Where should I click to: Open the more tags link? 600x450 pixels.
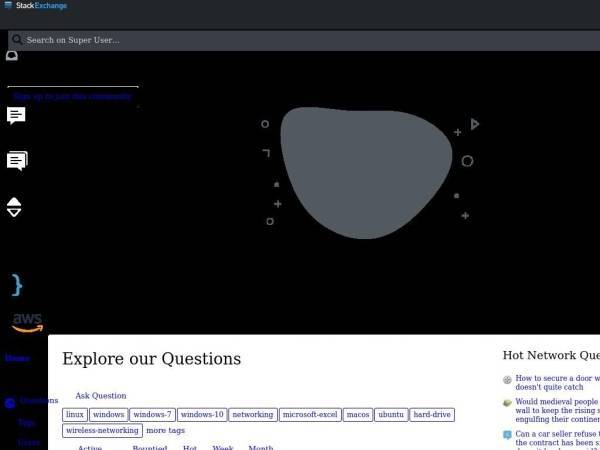(x=165, y=430)
